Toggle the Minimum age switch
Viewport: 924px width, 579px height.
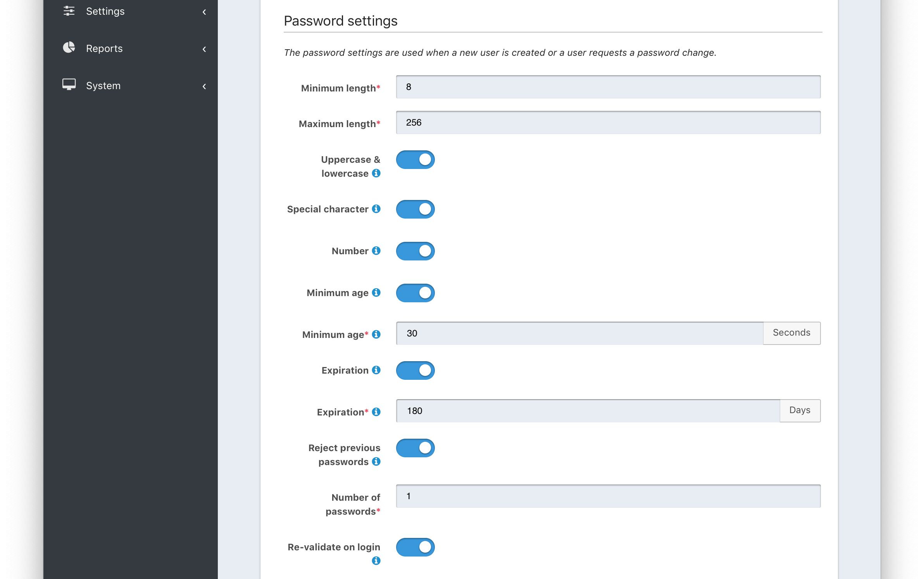[415, 293]
